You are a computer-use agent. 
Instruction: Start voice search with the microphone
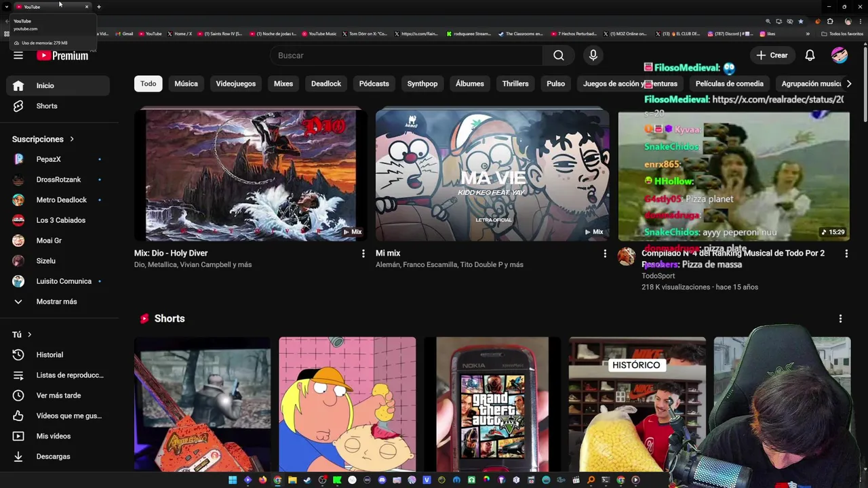click(x=593, y=56)
